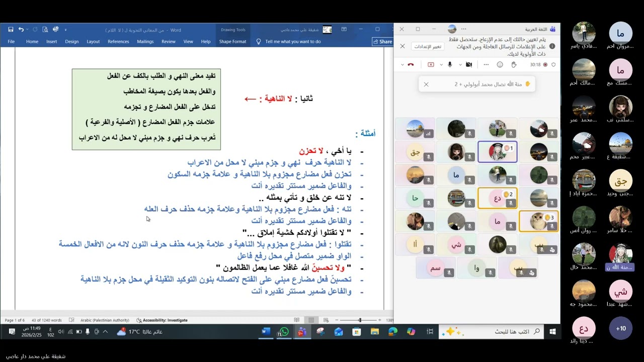Open the Customize Quick Access Toolbar dropdown

tap(65, 30)
